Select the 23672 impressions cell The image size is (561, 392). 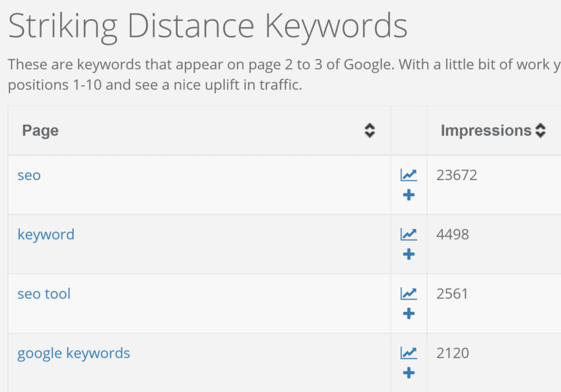pos(457,176)
